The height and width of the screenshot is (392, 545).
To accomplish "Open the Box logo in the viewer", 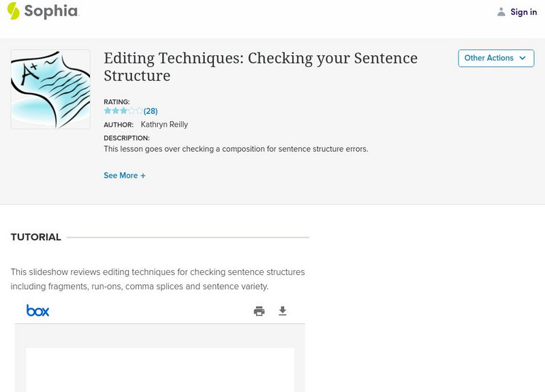I will (x=38, y=310).
